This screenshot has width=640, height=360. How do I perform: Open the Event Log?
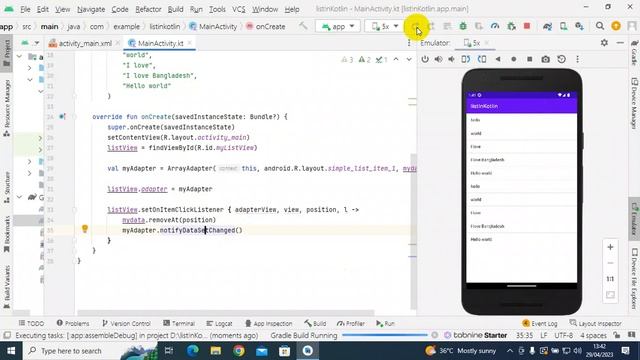coord(540,323)
